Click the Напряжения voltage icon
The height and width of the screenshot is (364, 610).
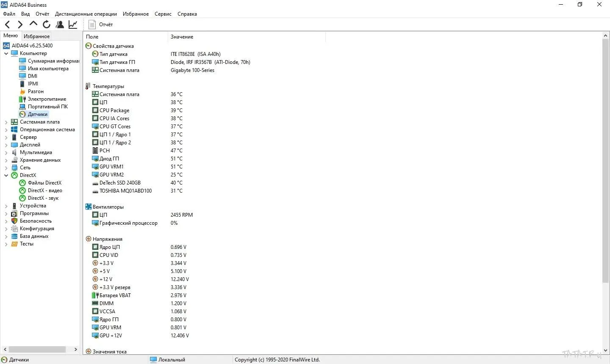coord(88,239)
